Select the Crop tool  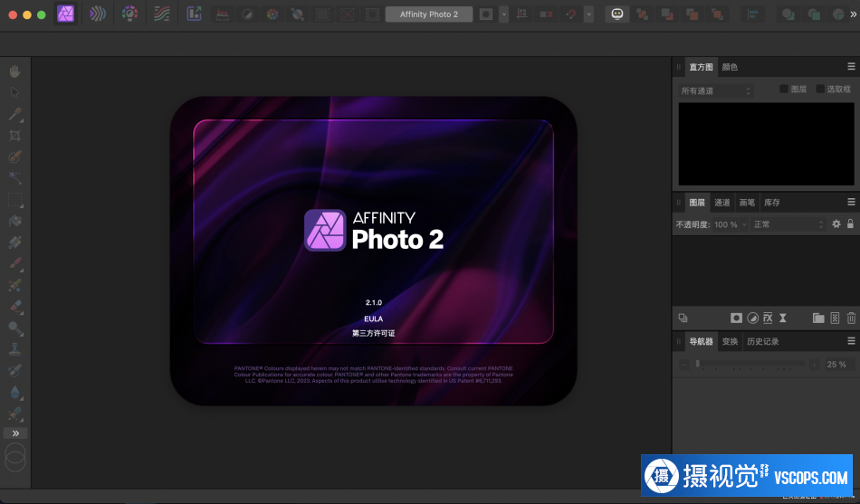click(x=14, y=136)
